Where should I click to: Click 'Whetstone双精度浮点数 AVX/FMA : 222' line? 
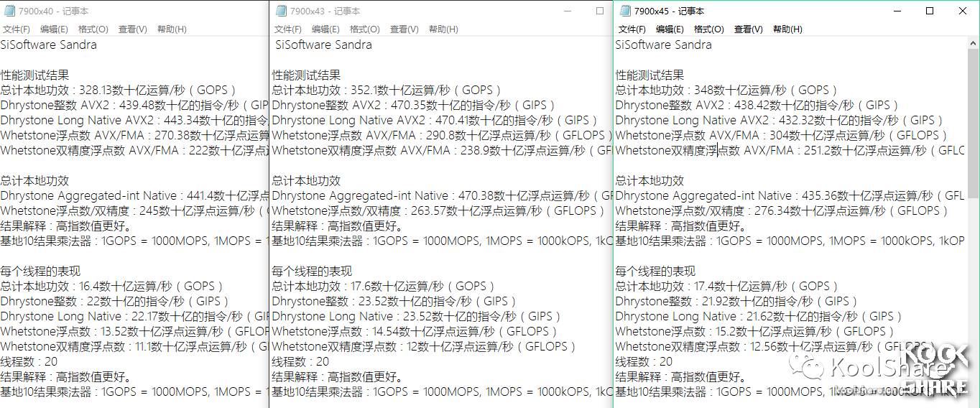coord(134,150)
